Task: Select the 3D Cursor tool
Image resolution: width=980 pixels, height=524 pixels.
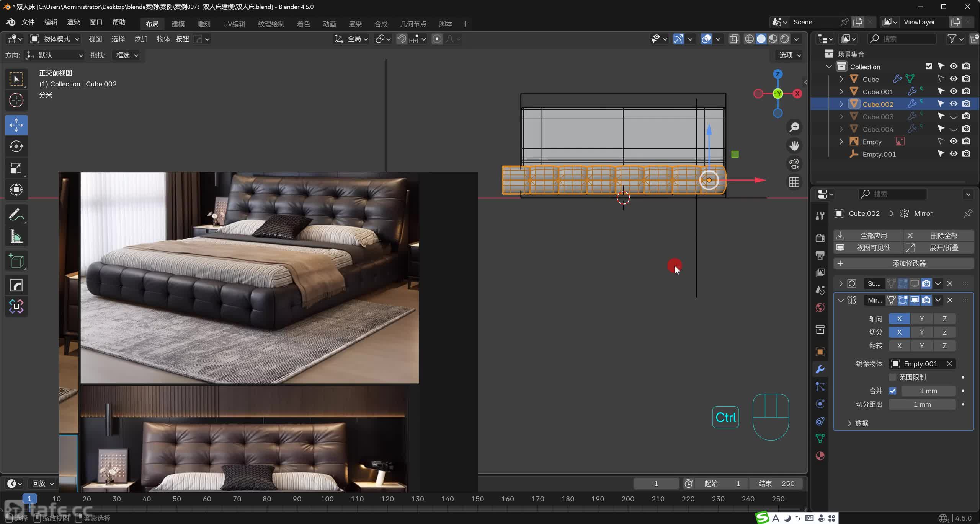Action: (x=16, y=100)
